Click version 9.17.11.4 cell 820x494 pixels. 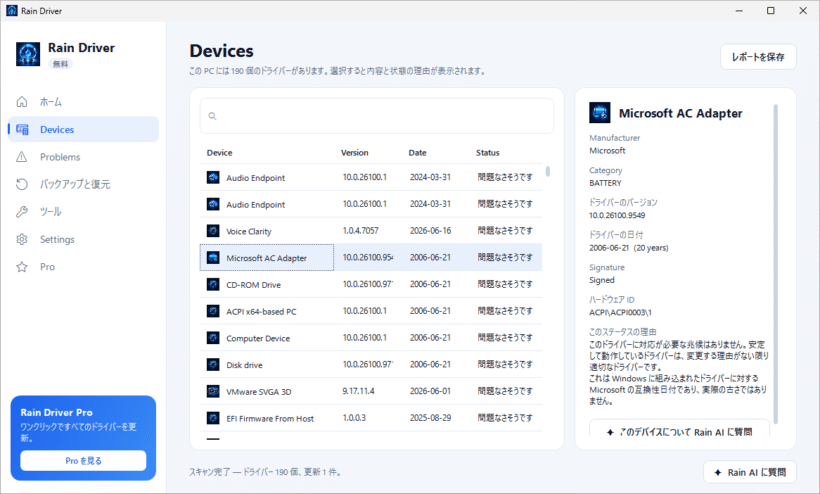click(358, 391)
